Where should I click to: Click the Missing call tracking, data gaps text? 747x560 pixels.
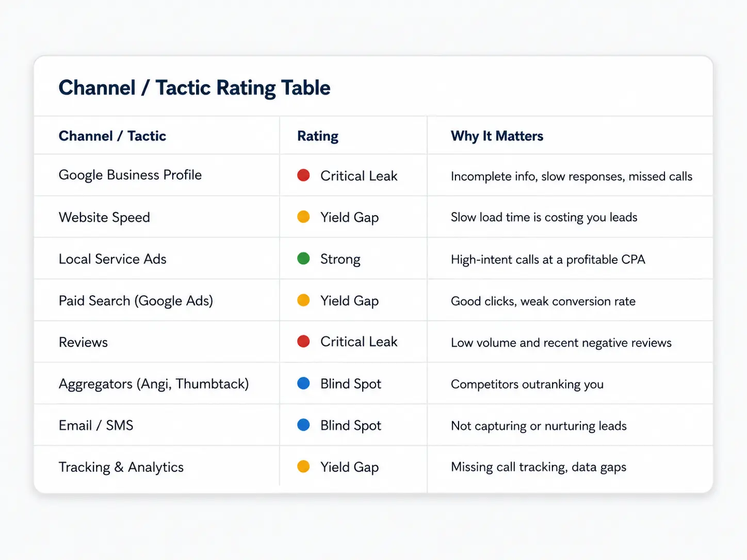[539, 467]
